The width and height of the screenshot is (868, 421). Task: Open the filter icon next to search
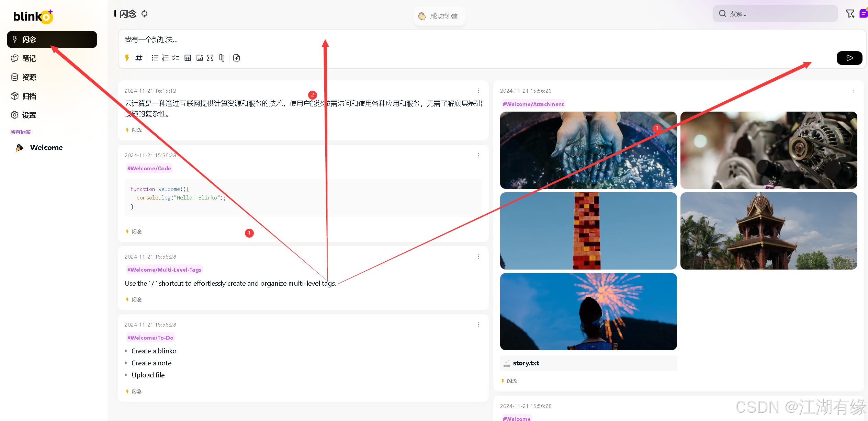point(850,14)
